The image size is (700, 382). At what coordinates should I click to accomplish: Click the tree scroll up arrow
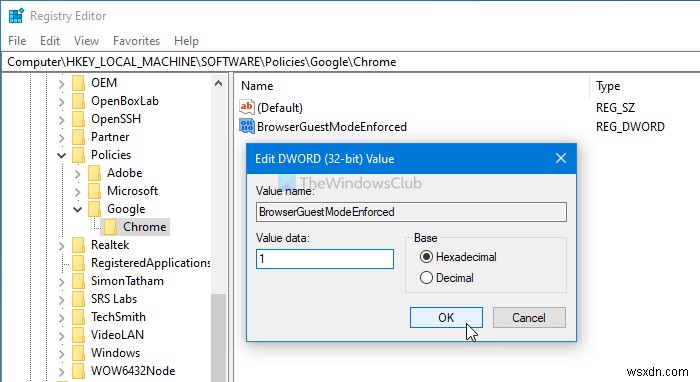tap(218, 83)
